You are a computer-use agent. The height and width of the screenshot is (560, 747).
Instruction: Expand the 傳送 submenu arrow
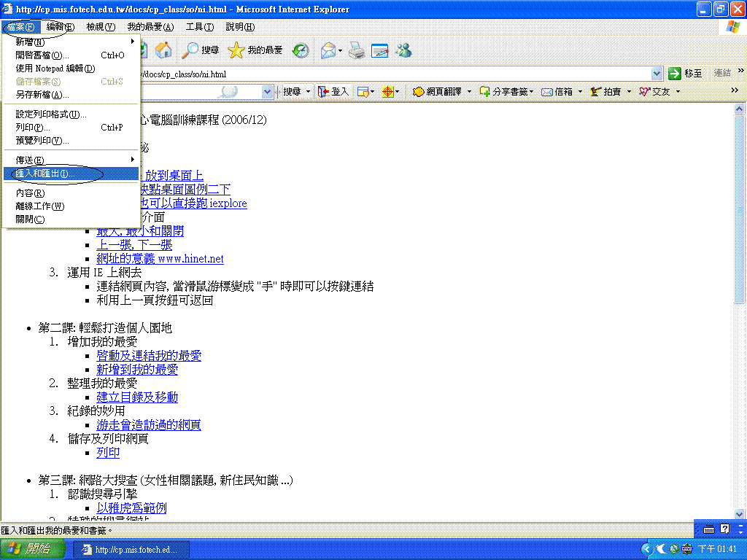coord(132,160)
